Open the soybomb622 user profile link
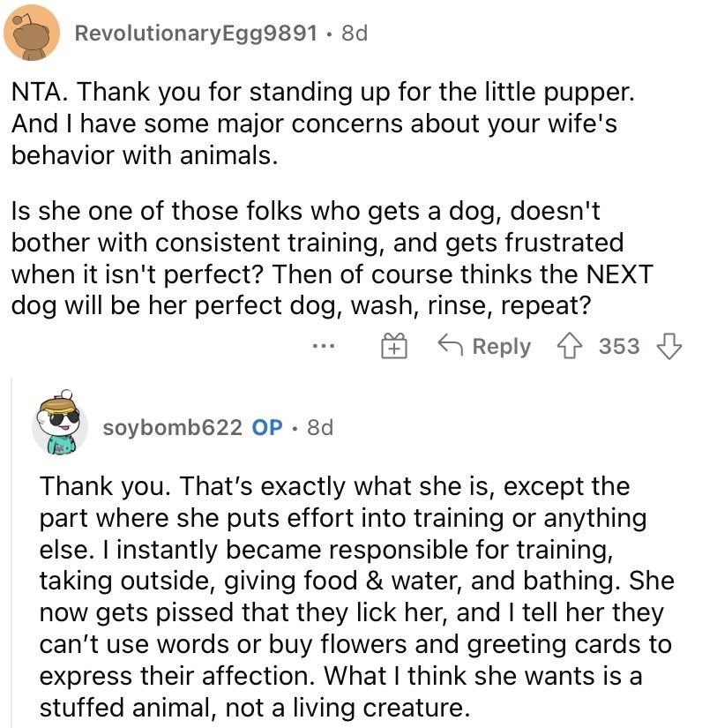The width and height of the screenshot is (702, 728). (x=172, y=428)
